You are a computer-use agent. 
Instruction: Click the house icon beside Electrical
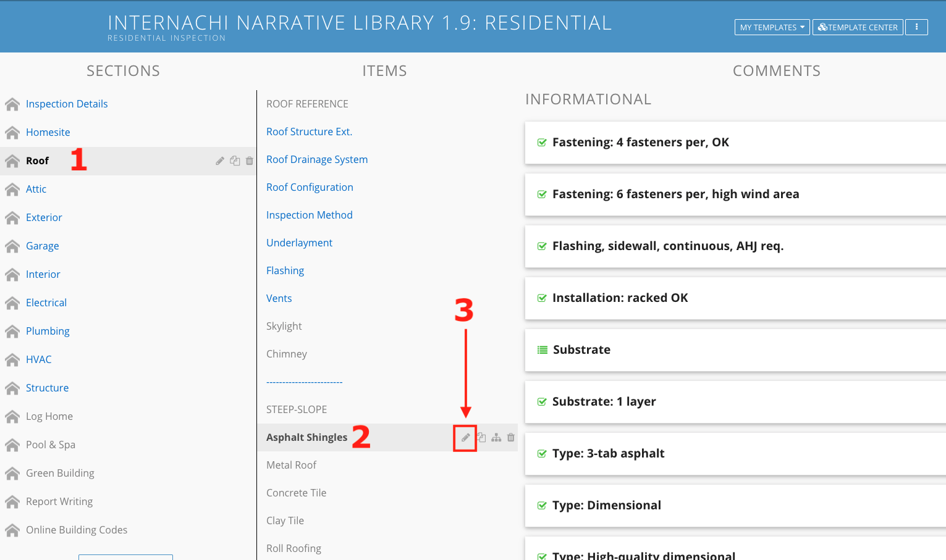12,303
